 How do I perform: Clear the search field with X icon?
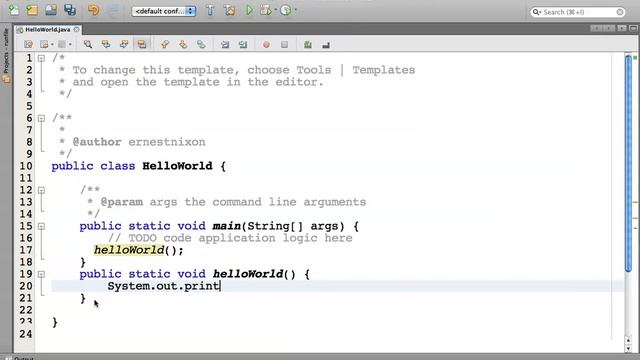pos(620,12)
